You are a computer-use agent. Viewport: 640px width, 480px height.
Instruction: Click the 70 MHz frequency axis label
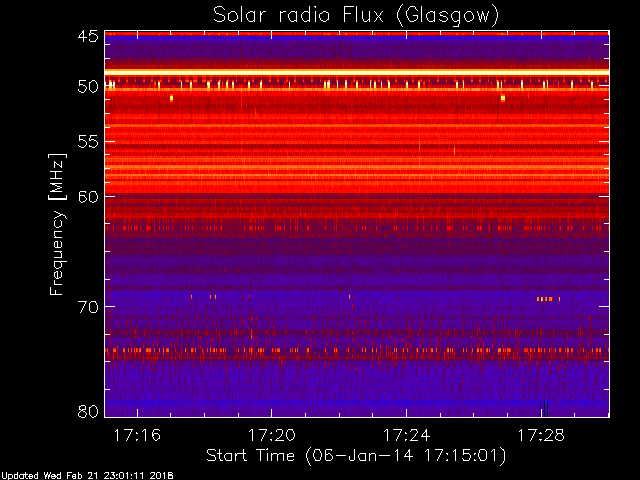click(x=88, y=307)
